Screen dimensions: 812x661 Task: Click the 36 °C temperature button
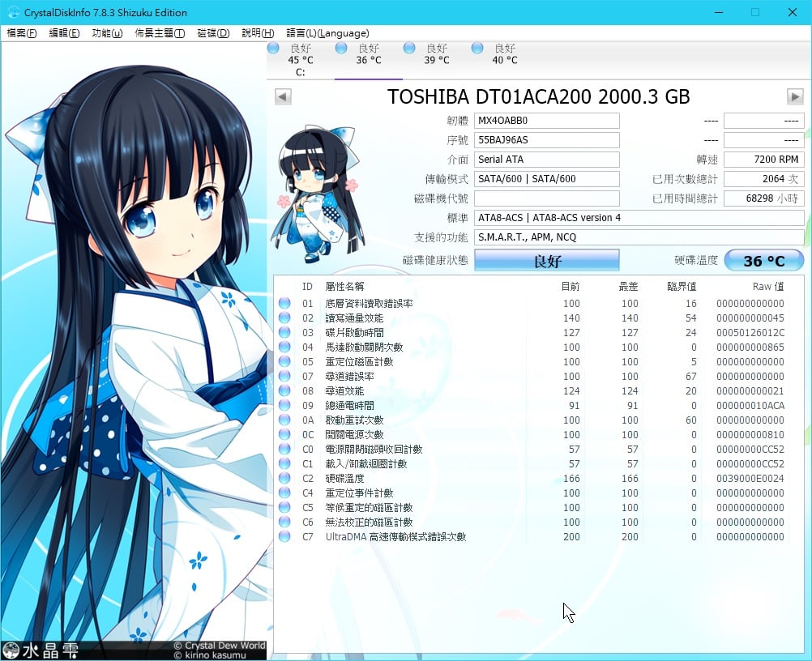tap(764, 260)
